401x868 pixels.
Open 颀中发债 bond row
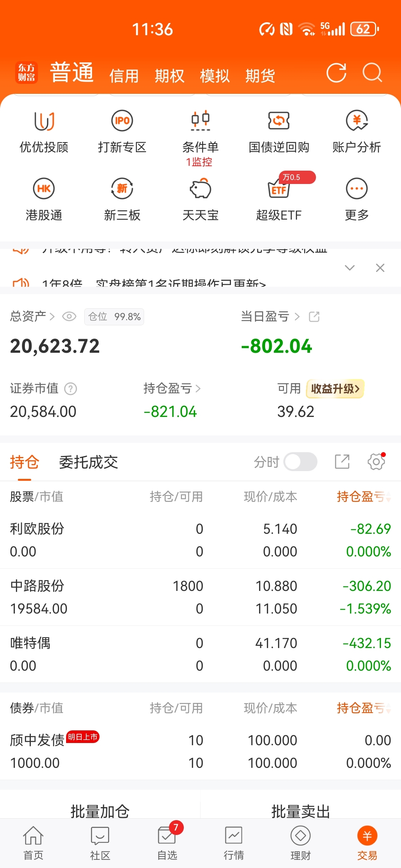tap(200, 751)
